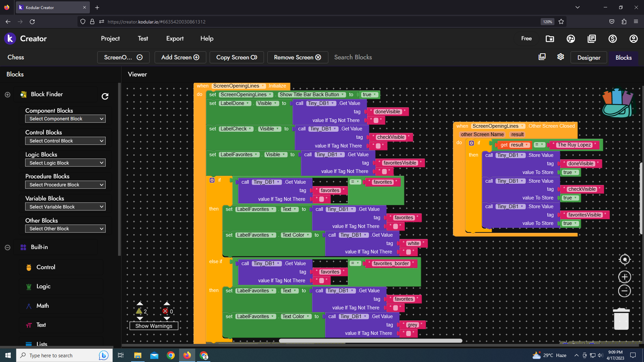
Task: Zoom in the blocks workspace
Action: pyautogui.click(x=625, y=277)
